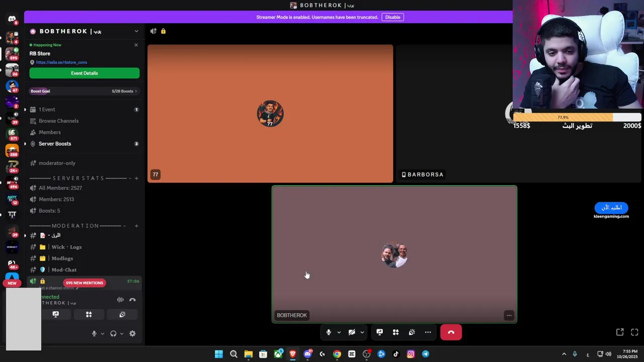The image size is (644, 362).
Task: Toggle mute microphone in the sidebar user panel
Action: click(x=94, y=333)
